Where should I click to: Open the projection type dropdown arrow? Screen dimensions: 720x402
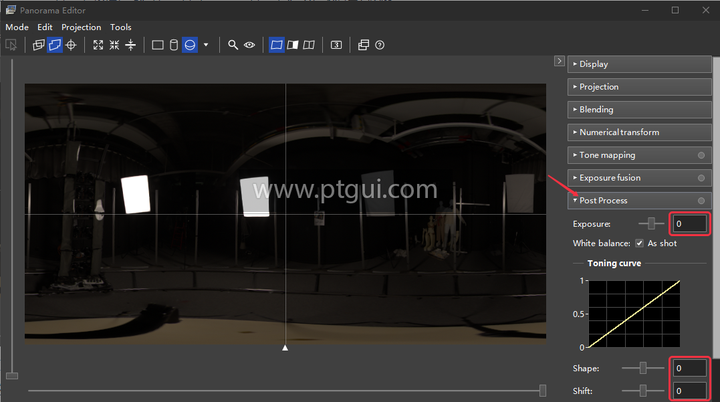206,45
